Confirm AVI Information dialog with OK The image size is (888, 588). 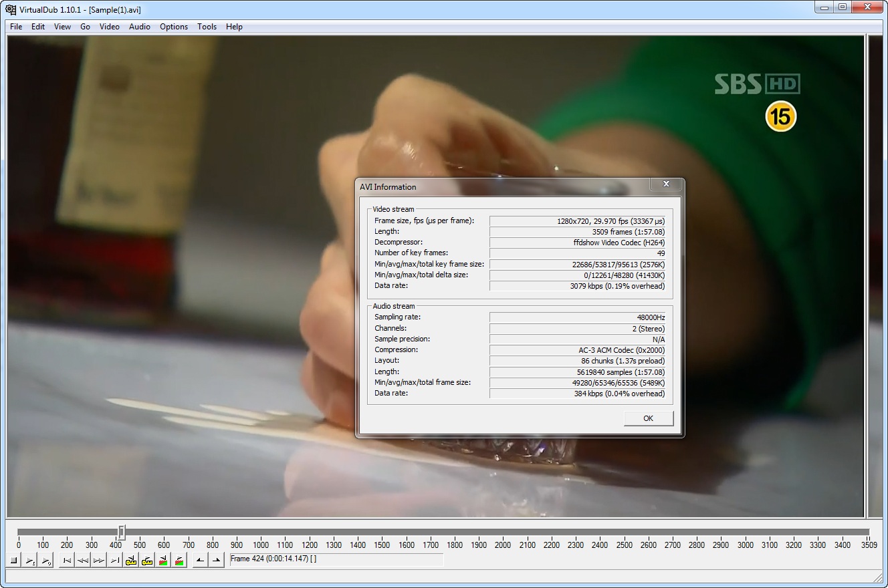tap(648, 418)
